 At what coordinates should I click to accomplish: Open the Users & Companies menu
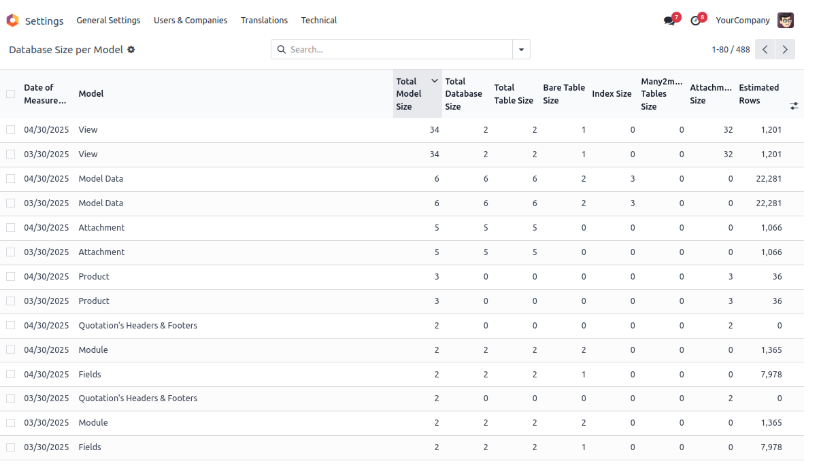click(x=190, y=20)
